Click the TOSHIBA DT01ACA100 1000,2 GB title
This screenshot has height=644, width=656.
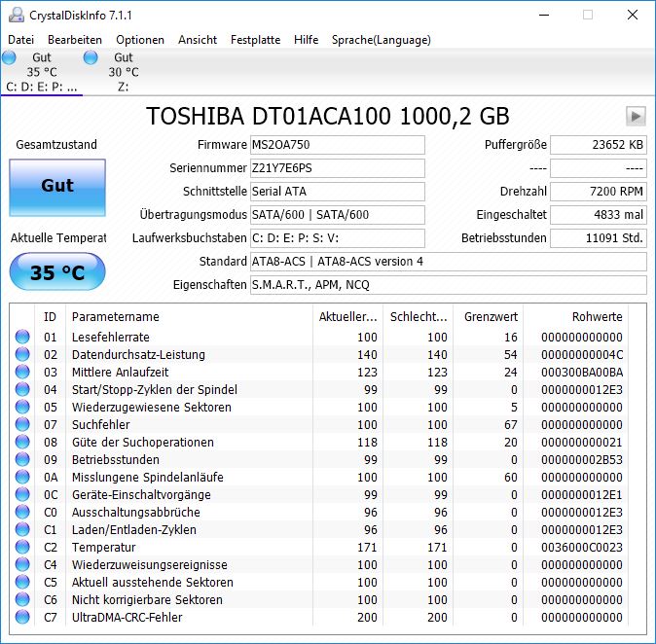click(x=328, y=117)
